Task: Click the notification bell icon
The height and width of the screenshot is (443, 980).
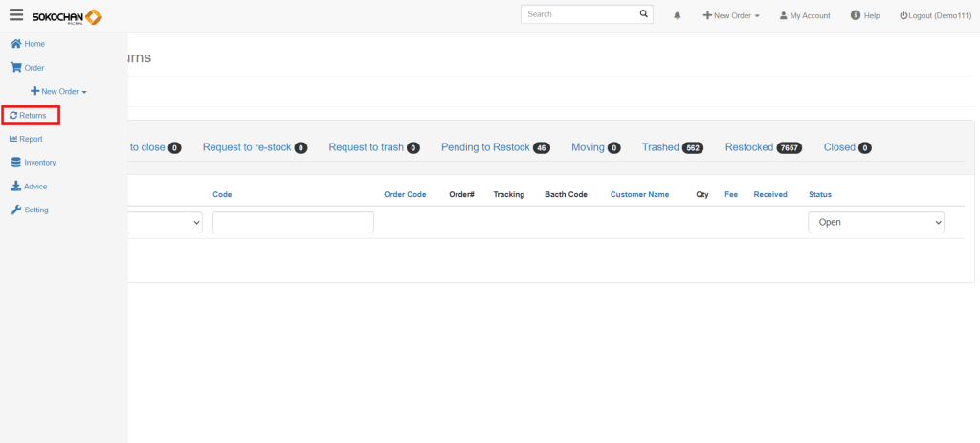Action: coord(678,16)
